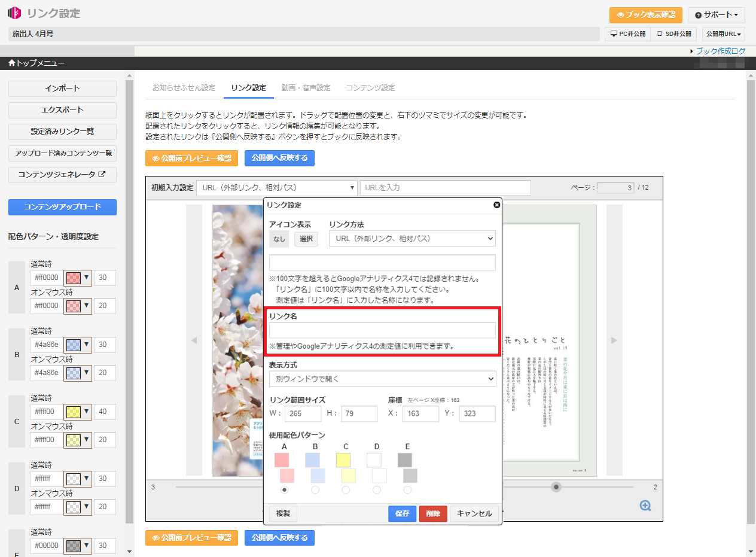
Task: Click the トップメニュー home icon
Action: point(11,63)
